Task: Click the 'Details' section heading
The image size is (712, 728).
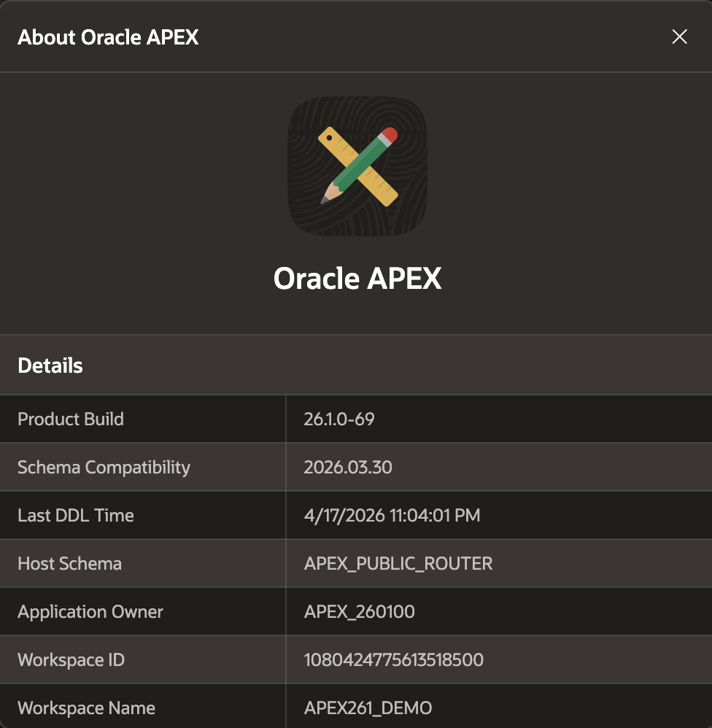Action: [x=50, y=365]
